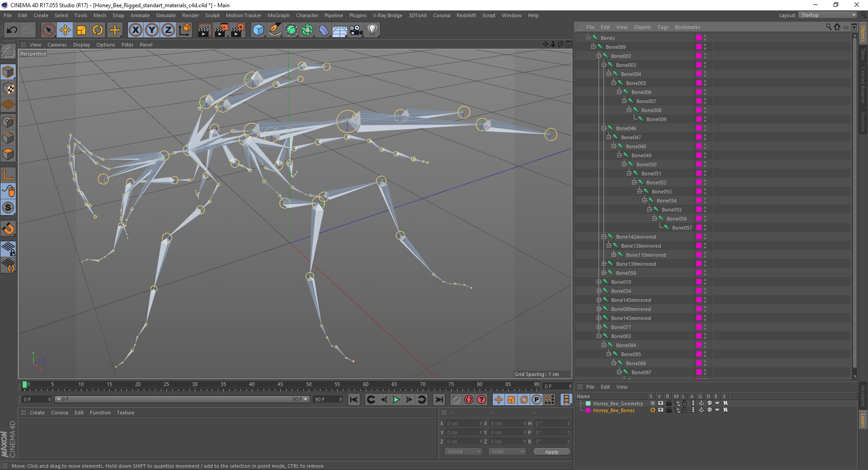This screenshot has width=868, height=470.
Task: Open Object Manager Tags menu
Action: tap(663, 27)
